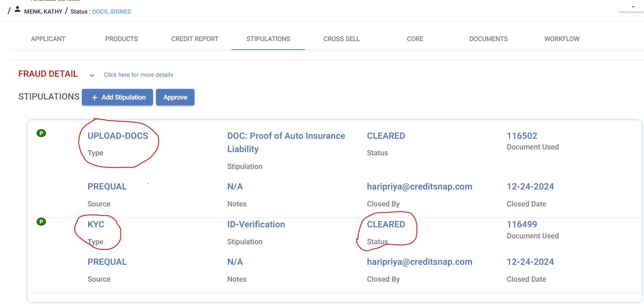Image resolution: width=644 pixels, height=307 pixels.
Task: Click PREQUAL source under KYC
Action: click(107, 262)
